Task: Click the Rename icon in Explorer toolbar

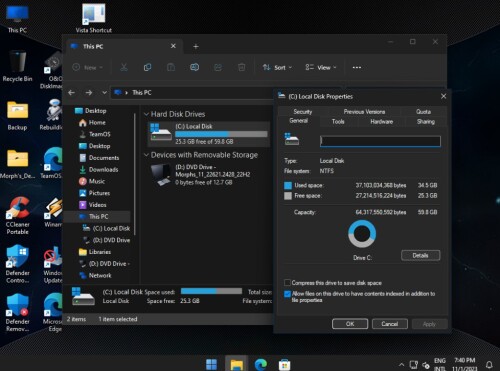Action: click(x=194, y=67)
